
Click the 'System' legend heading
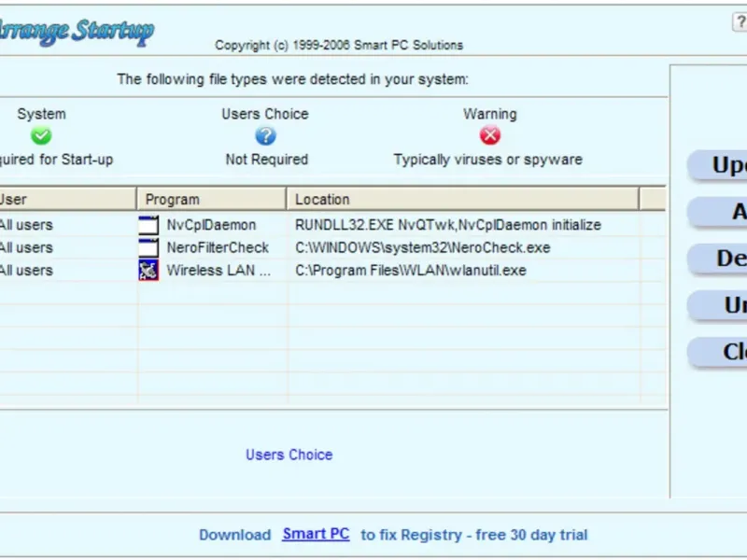(x=41, y=114)
